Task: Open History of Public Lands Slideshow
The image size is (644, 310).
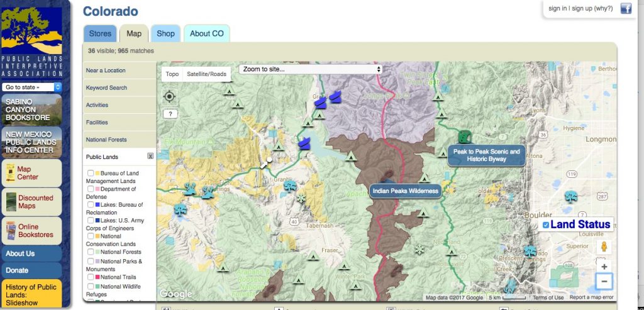Action: coord(31,294)
